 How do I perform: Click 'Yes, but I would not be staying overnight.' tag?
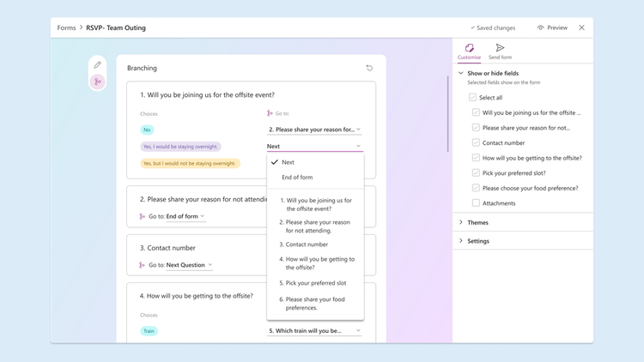190,163
